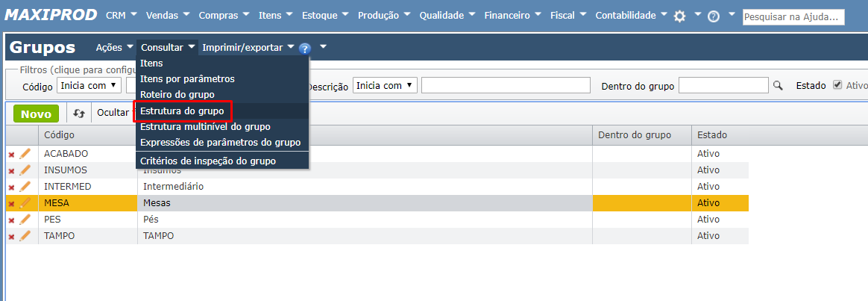Sort by the Dentro do grupo header
Screen dimensions: 868x301
pyautogui.click(x=641, y=134)
